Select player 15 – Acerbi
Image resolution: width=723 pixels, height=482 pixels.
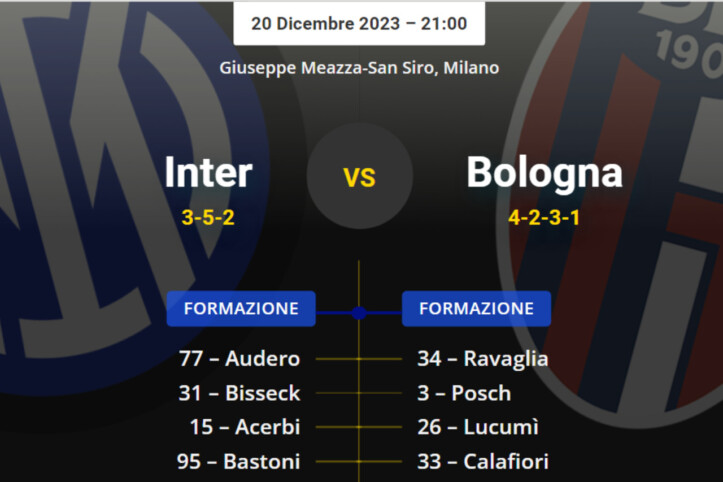pos(244,427)
